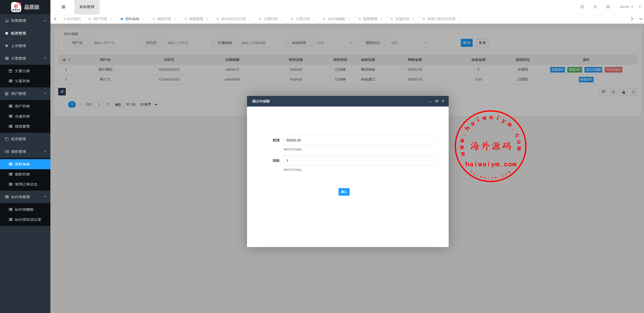Image resolution: width=644 pixels, height=313 pixels.
Task: Click the refresh icon in top header
Action: pos(582,7)
